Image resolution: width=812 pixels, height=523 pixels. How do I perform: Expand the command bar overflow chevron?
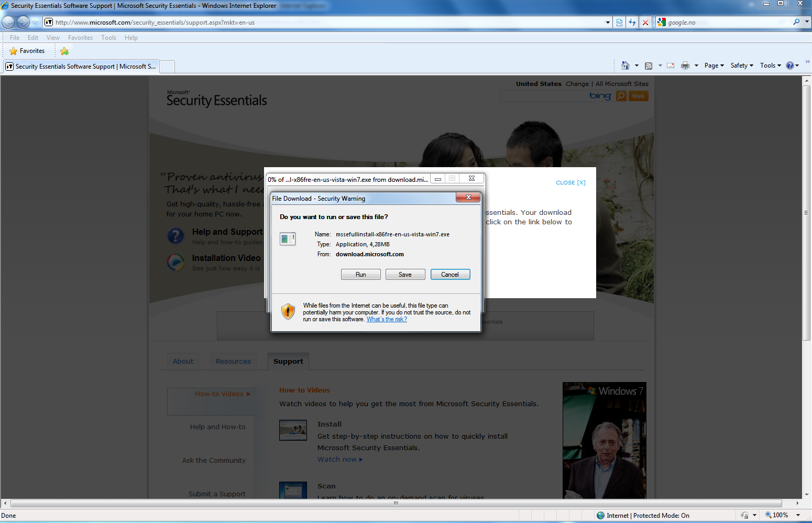coord(807,62)
